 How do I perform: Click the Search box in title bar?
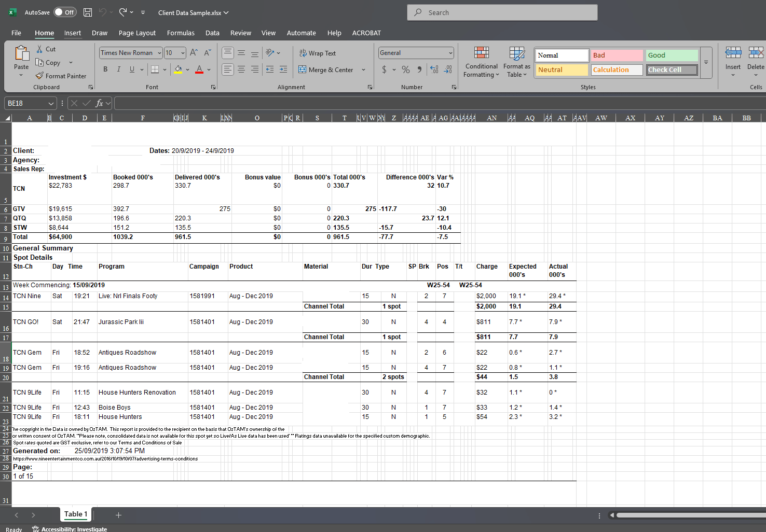[x=502, y=12]
